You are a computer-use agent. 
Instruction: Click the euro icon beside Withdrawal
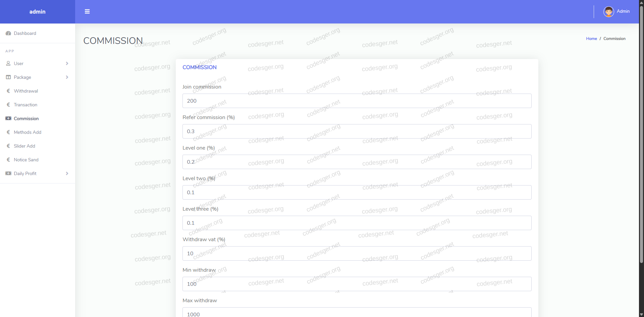8,91
